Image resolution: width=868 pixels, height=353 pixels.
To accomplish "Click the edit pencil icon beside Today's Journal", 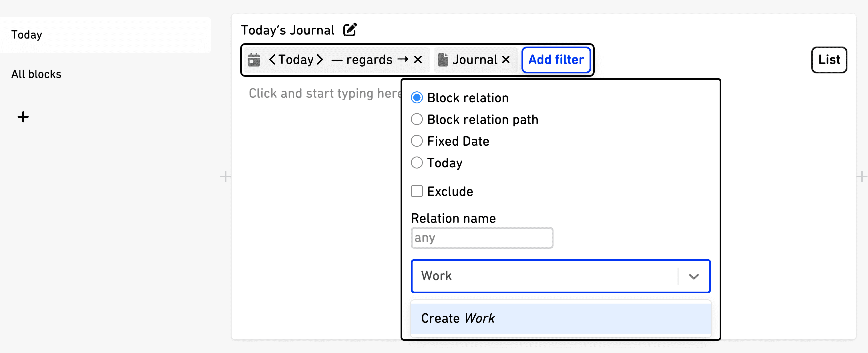I will coord(350,30).
